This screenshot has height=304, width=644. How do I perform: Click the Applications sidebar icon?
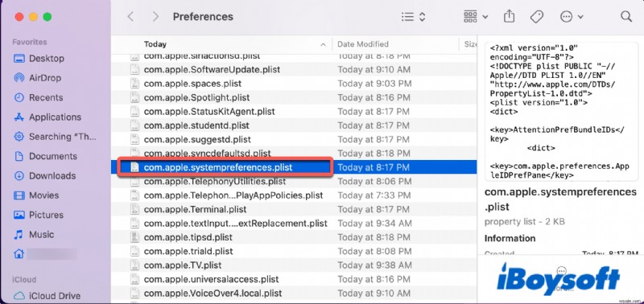(x=19, y=117)
